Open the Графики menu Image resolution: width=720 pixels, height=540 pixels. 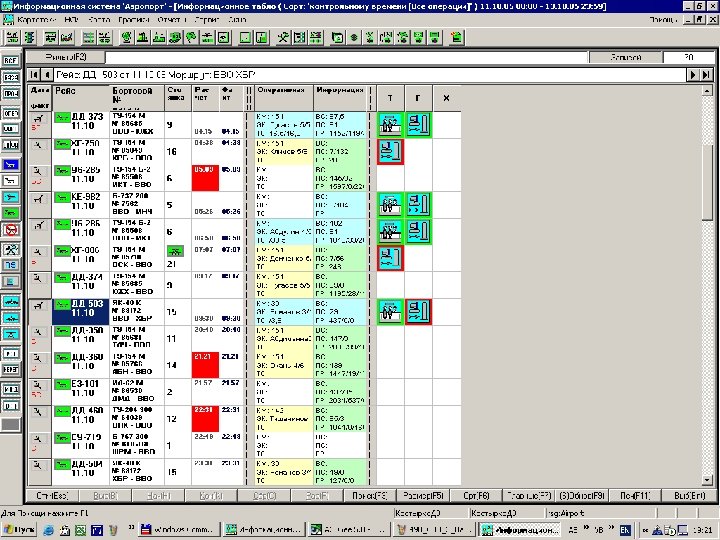(134, 20)
